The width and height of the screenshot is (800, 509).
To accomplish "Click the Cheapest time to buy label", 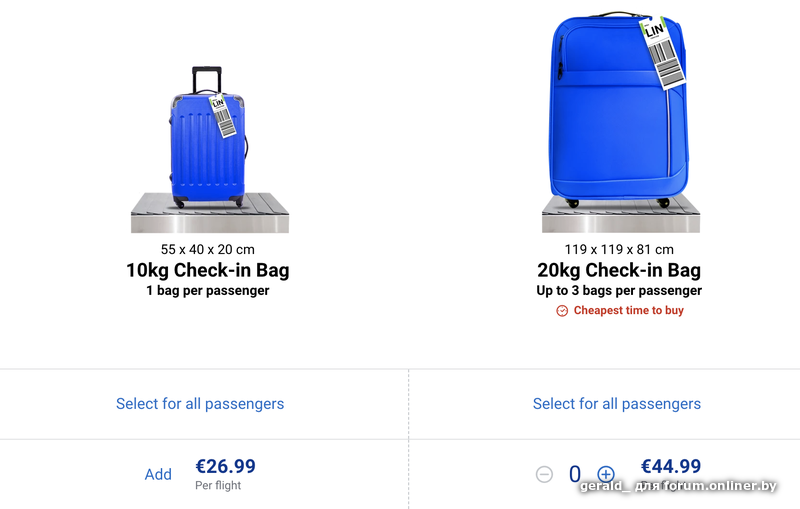I will [x=629, y=311].
